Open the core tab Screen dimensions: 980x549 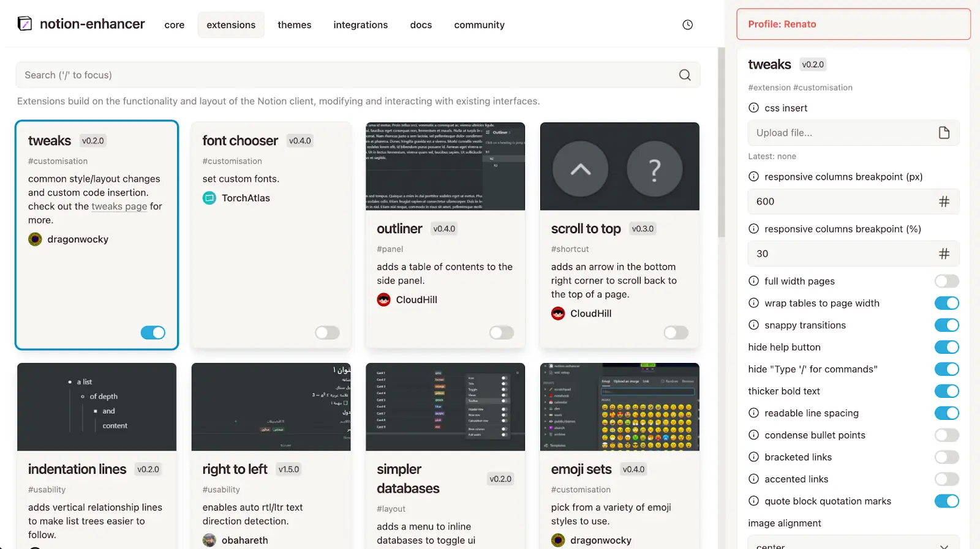[175, 25]
